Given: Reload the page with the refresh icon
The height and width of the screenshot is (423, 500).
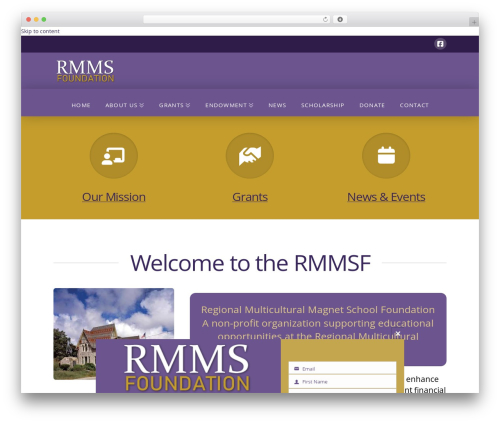Looking at the screenshot, I should pos(325,20).
